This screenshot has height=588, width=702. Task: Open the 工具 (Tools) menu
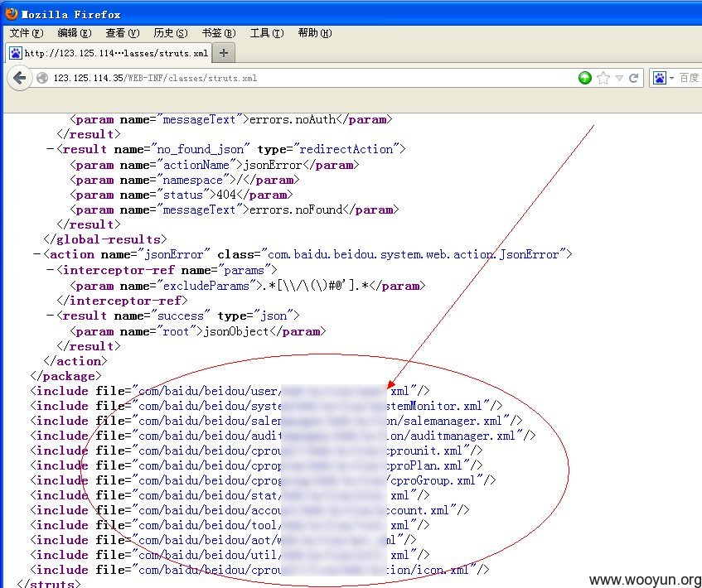[266, 33]
